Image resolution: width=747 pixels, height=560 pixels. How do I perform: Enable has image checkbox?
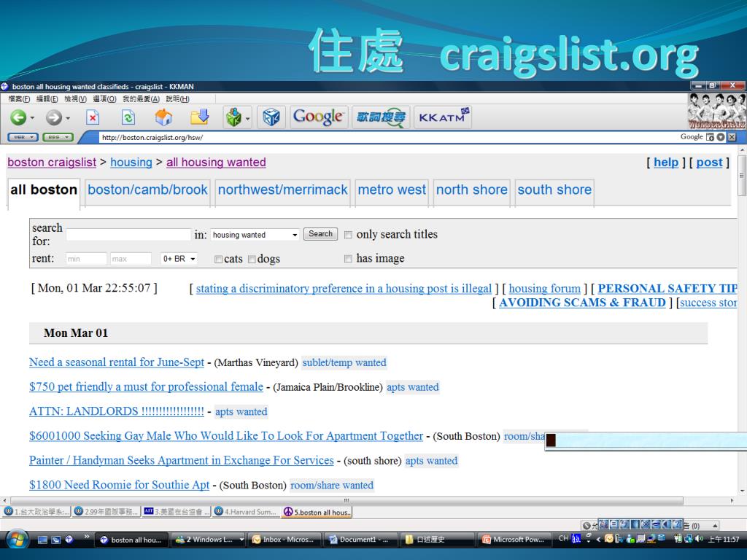tap(348, 259)
